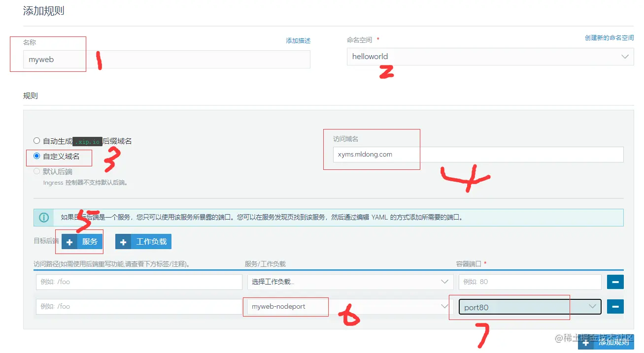644x353 pixels.
Task: Select the disabled 默认后端 radio option
Action: click(37, 171)
